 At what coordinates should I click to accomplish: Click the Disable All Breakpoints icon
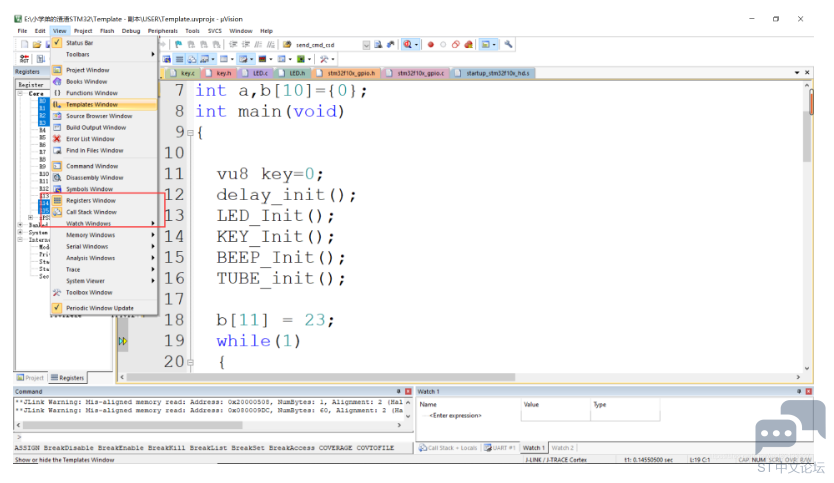(455, 45)
